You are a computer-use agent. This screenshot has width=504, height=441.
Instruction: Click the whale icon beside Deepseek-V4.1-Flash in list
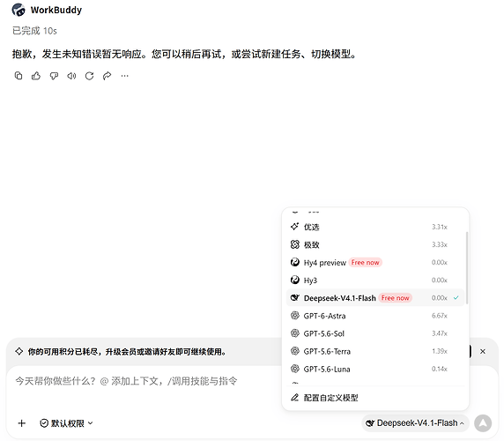point(295,298)
